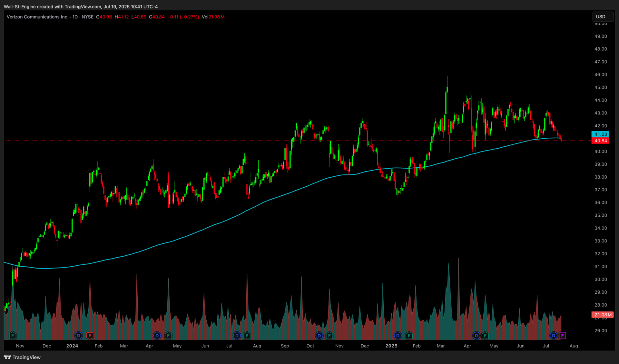Click the blue 41.03 moving average price label

click(600, 134)
